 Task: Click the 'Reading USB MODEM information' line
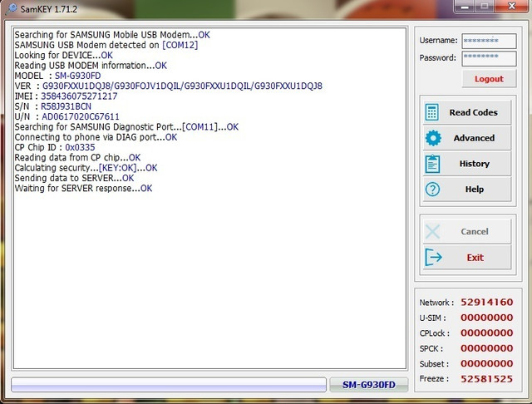(91, 66)
